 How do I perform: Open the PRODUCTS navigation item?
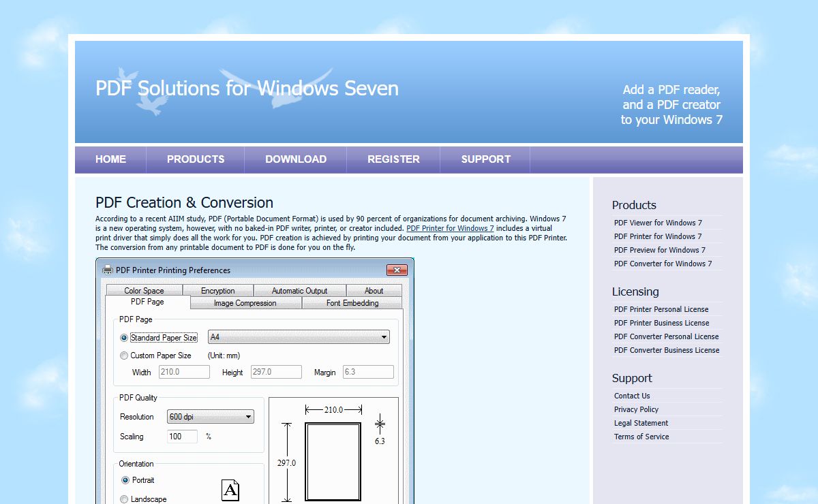coord(196,159)
